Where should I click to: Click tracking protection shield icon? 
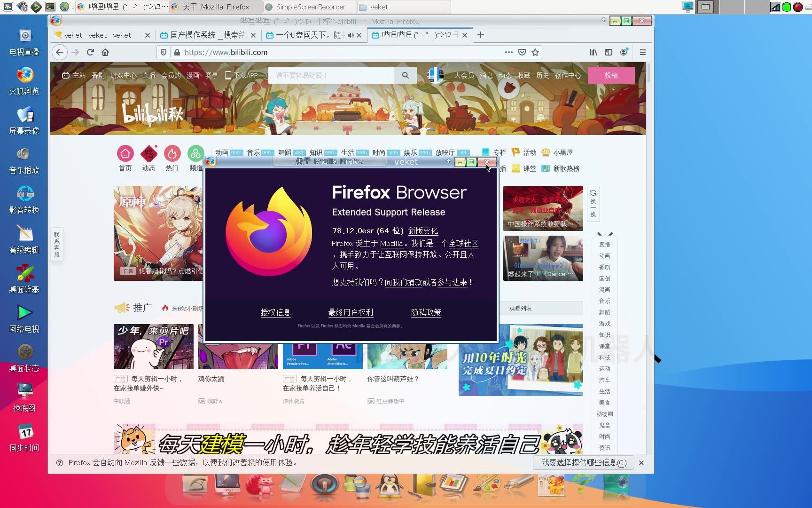(x=164, y=52)
